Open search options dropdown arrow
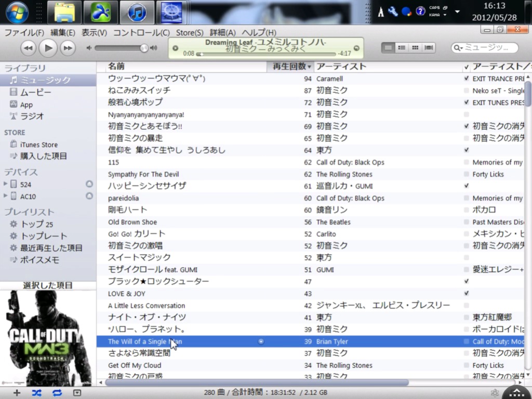 click(x=461, y=48)
